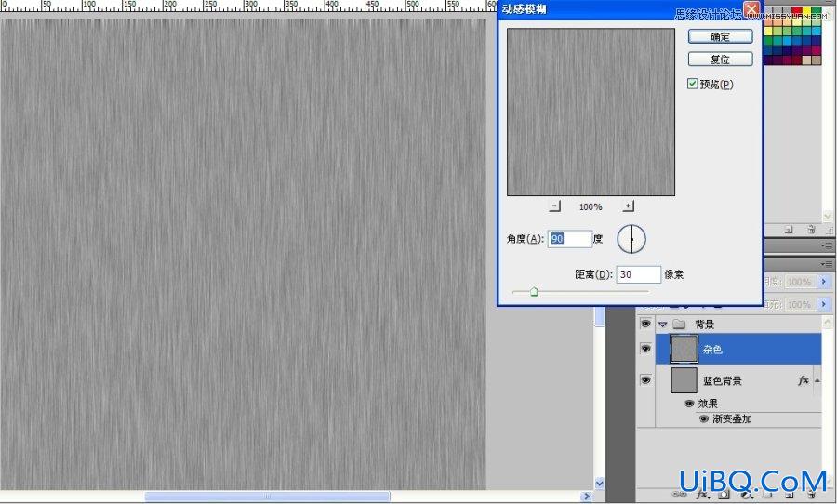Click the folder icon of the 背景 group

[679, 325]
